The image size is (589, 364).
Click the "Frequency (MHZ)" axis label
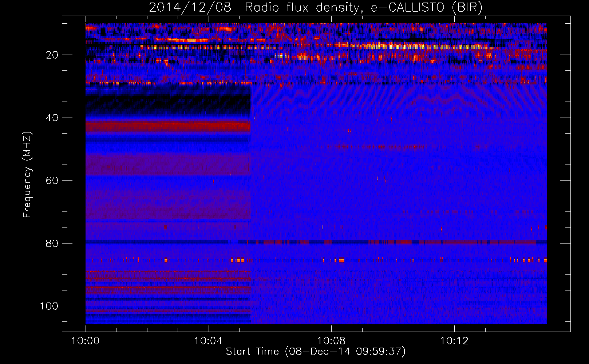click(x=27, y=174)
